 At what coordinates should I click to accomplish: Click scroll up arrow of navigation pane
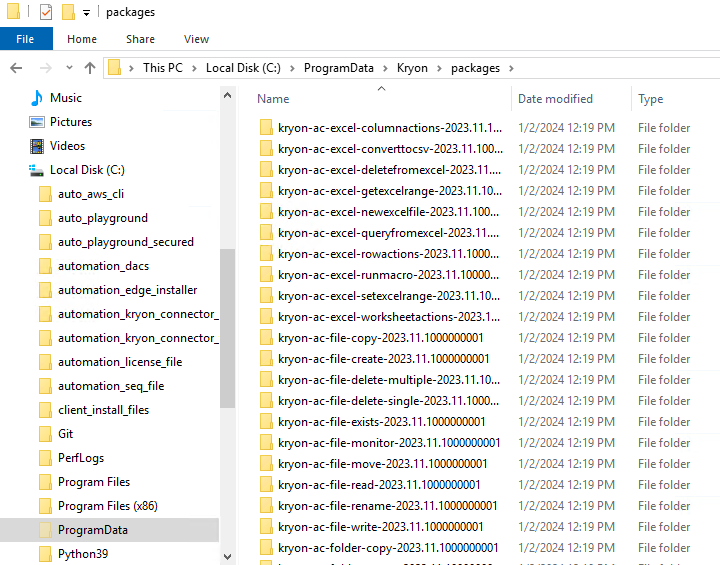click(x=227, y=96)
